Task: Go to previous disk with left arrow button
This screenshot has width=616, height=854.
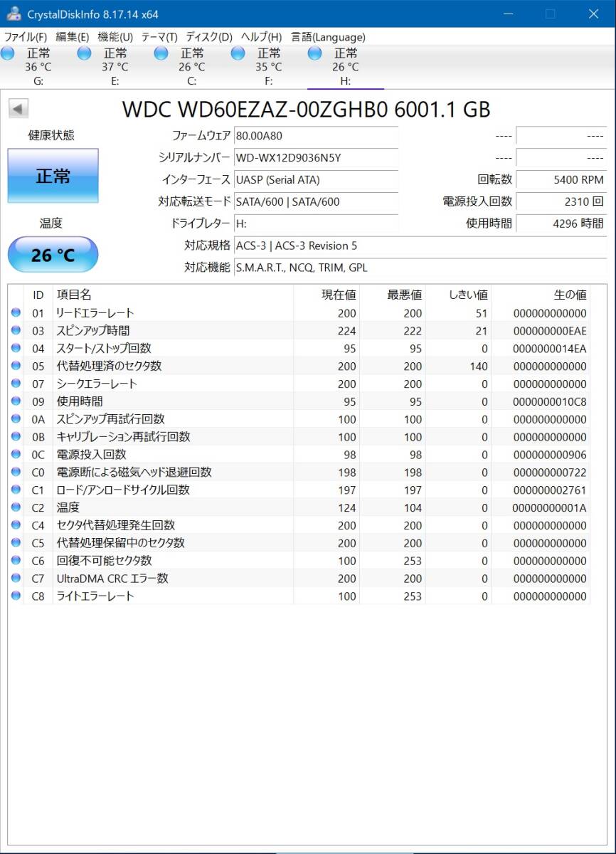Action: coord(18,109)
